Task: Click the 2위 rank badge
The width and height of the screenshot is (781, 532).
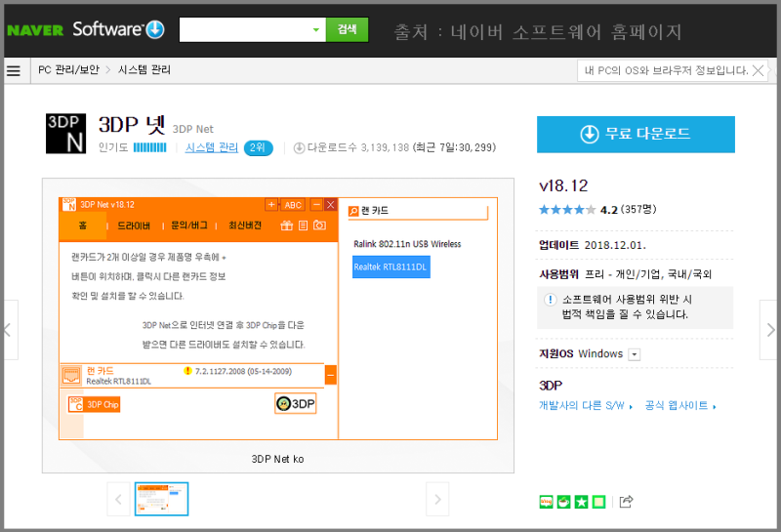Action: [x=258, y=148]
